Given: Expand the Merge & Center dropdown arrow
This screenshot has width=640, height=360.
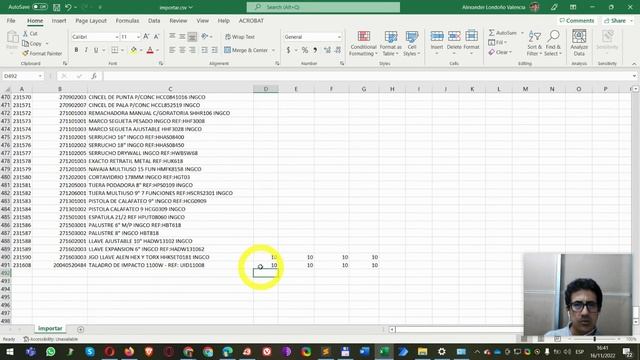Looking at the screenshot, I should [x=273, y=50].
